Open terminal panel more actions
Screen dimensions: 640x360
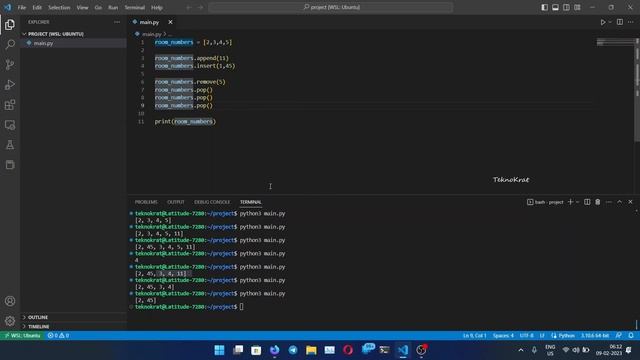click(609, 202)
